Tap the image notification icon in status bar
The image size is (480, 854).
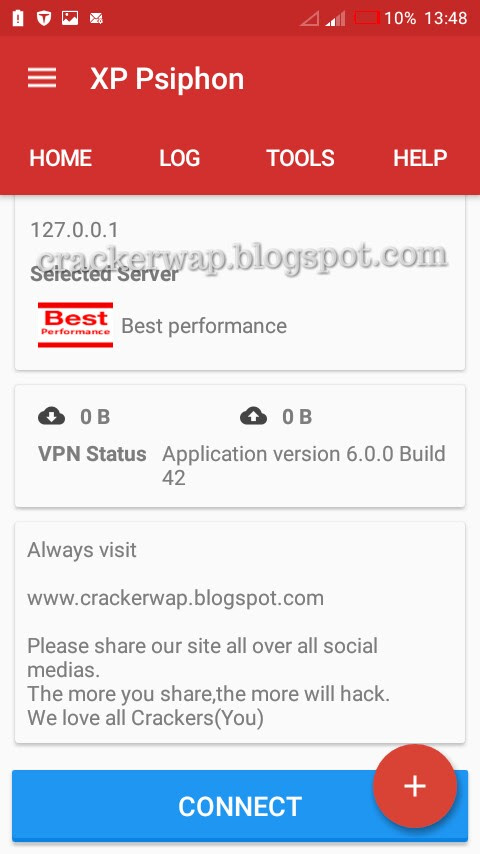point(70,18)
